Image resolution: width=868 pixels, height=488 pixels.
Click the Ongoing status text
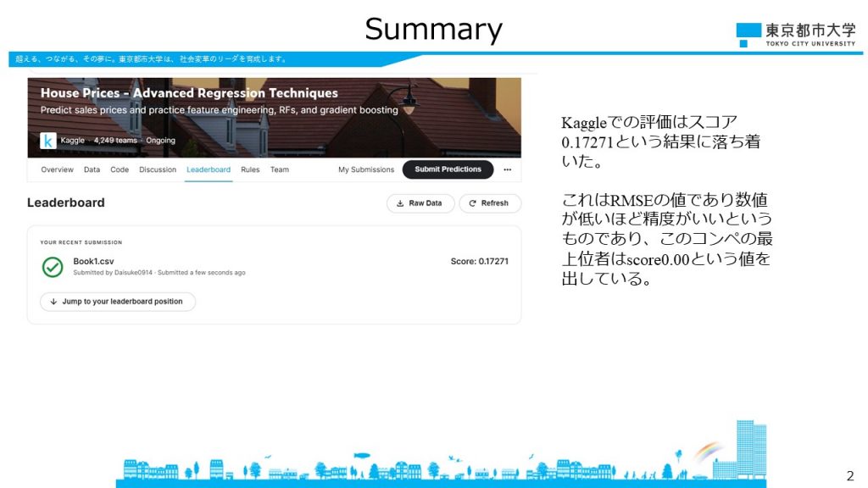click(x=160, y=141)
